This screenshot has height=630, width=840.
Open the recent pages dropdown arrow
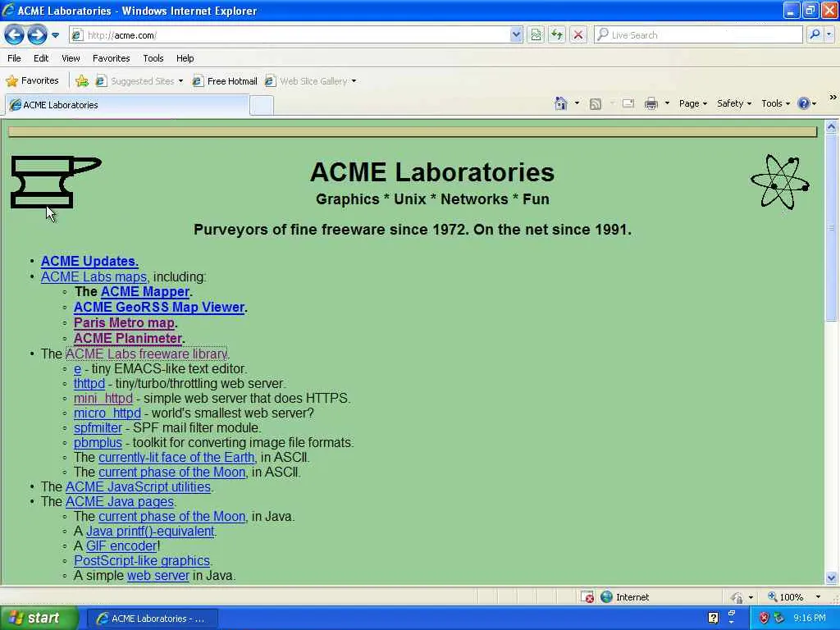click(x=55, y=35)
